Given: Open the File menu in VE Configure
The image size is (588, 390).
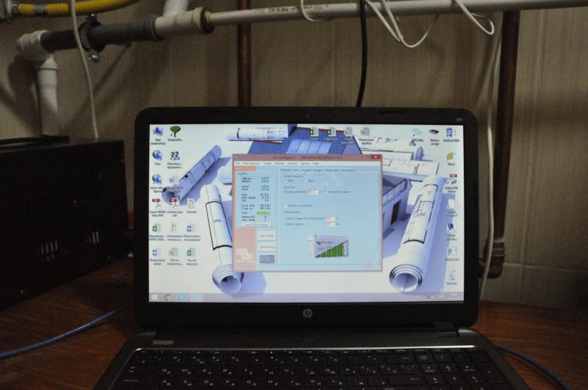Looking at the screenshot, I should [237, 163].
